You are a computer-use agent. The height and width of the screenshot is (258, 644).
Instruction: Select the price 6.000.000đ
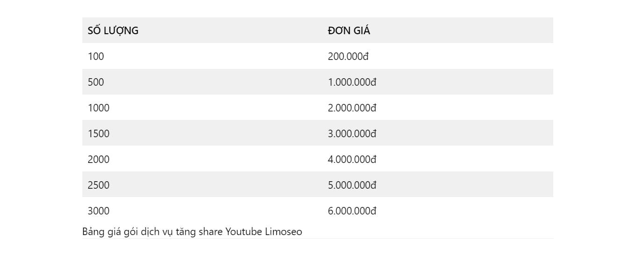pyautogui.click(x=352, y=211)
